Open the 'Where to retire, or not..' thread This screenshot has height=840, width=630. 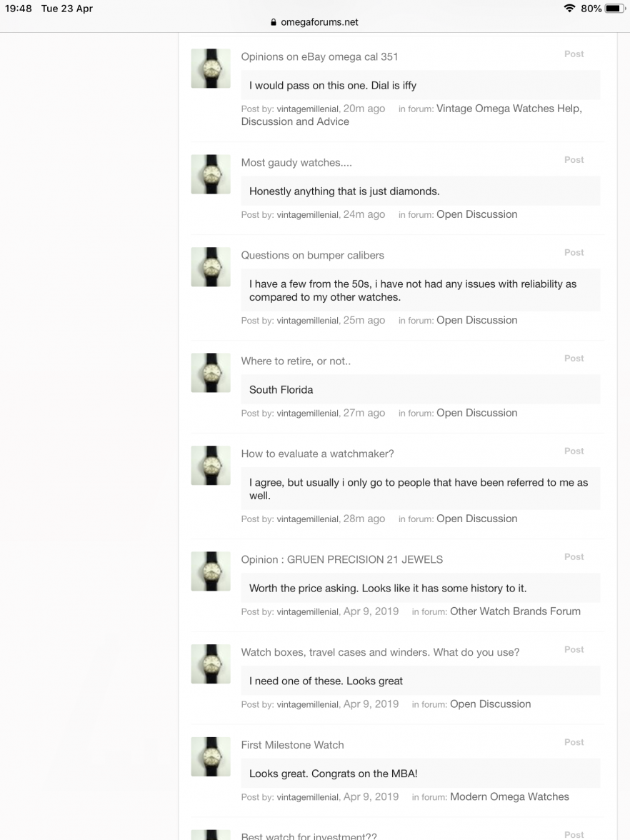(x=296, y=361)
